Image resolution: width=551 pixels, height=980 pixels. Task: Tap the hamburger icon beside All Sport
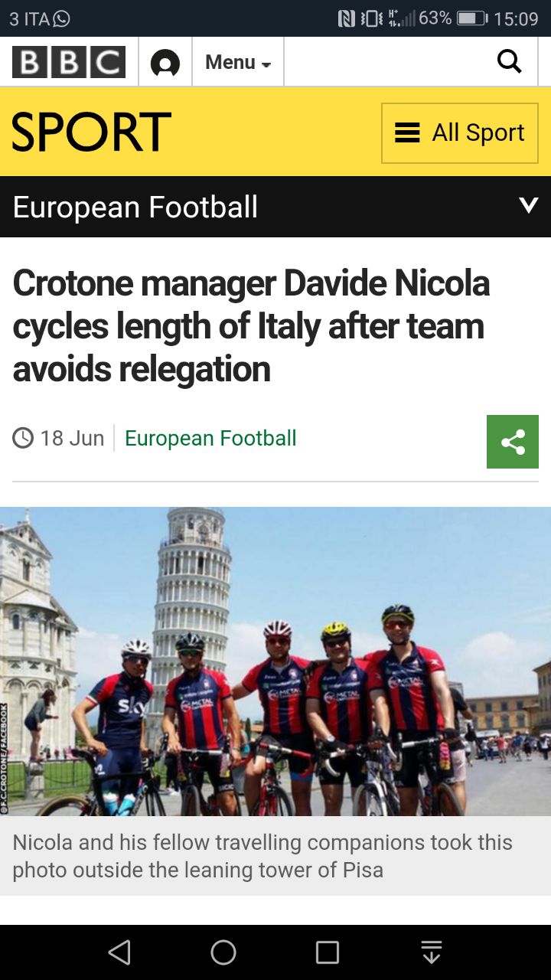[407, 133]
